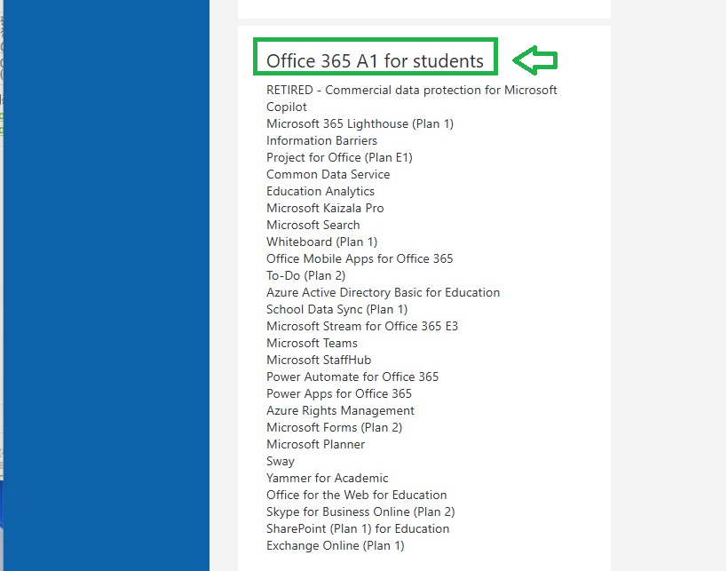
Task: Select 'Power Apps for Office 365'
Action: (339, 393)
